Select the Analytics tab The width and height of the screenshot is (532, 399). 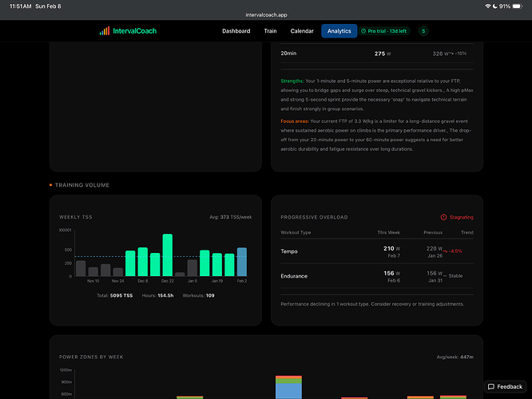click(x=339, y=31)
